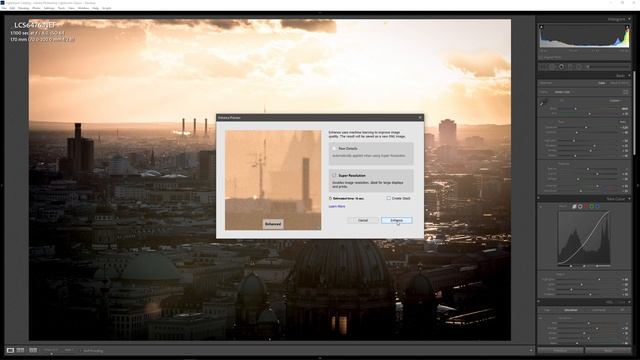640x360 pixels.
Task: Select the blue channel curve icon
Action: [x=597, y=207]
